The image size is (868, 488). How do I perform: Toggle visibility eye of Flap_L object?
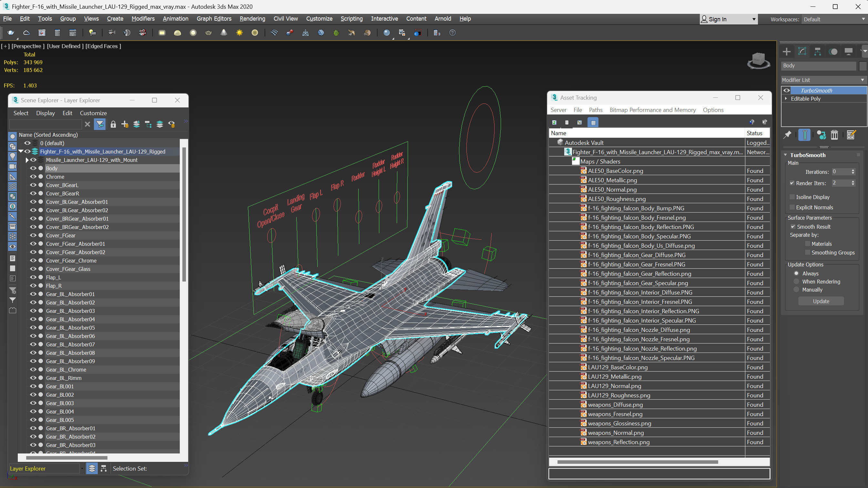(33, 277)
